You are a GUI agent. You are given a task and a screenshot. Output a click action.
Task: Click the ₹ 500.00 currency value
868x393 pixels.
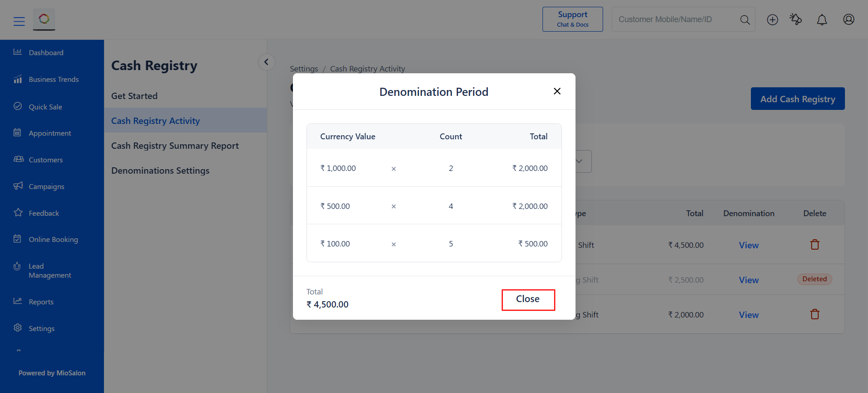(335, 206)
